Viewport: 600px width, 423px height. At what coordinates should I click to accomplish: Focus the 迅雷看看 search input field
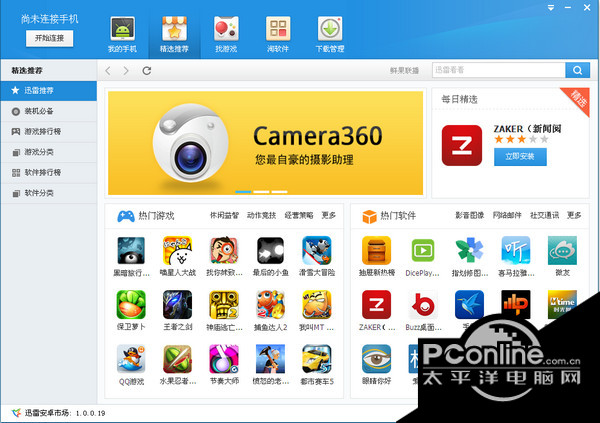(x=499, y=70)
